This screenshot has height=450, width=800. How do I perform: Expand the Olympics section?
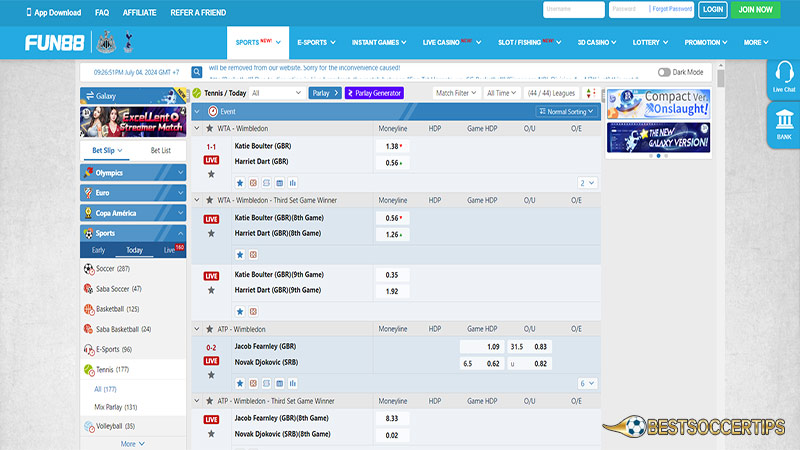pyautogui.click(x=133, y=173)
